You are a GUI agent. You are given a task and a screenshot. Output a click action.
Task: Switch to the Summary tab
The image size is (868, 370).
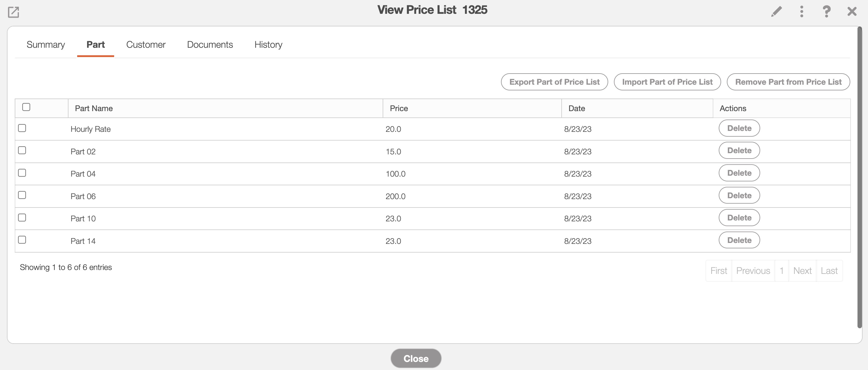pos(46,44)
